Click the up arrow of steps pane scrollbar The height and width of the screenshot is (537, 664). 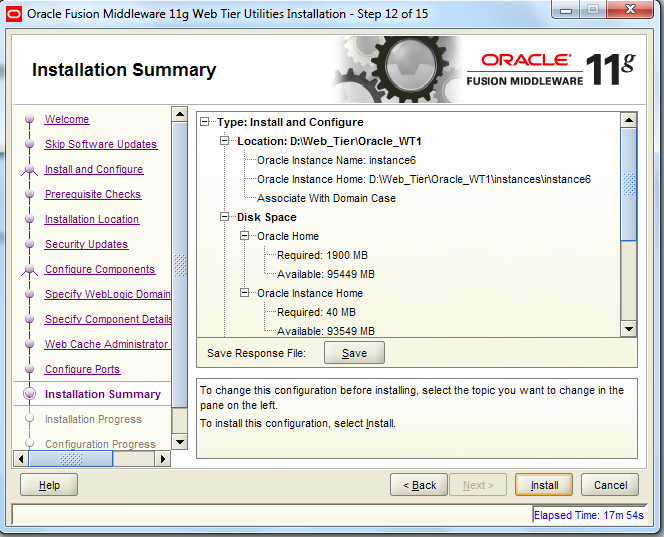180,114
